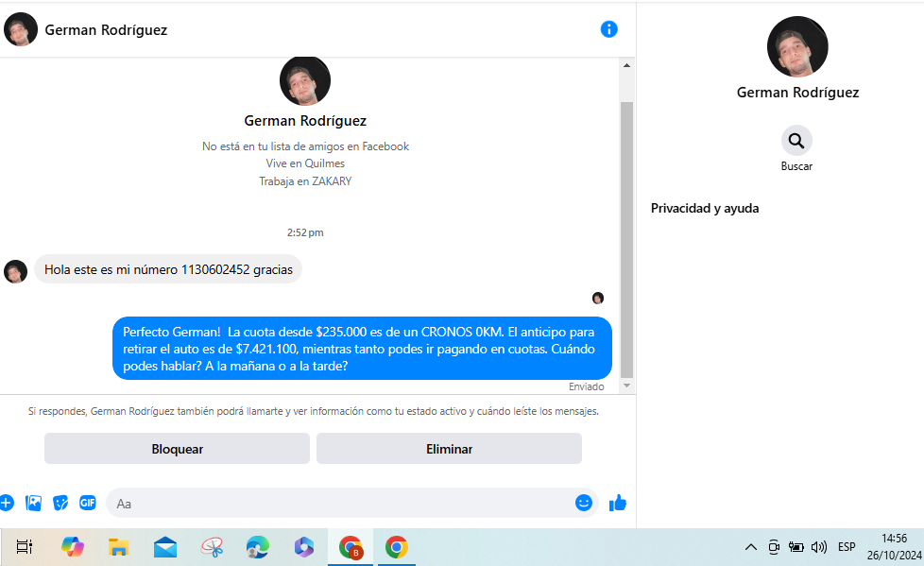
Task: Click the Buscar magnifier icon
Action: tap(796, 141)
